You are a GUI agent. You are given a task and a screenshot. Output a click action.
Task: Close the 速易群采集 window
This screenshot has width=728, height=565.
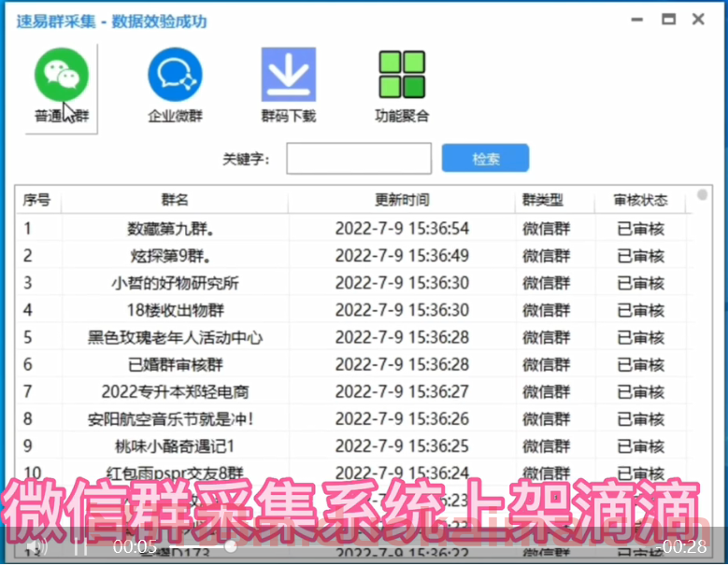point(698,19)
